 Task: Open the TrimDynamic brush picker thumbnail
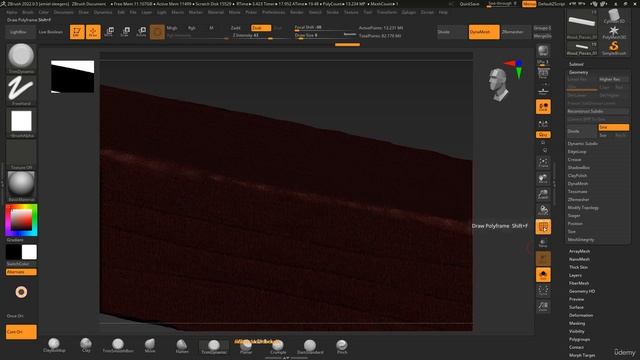[x=21, y=58]
